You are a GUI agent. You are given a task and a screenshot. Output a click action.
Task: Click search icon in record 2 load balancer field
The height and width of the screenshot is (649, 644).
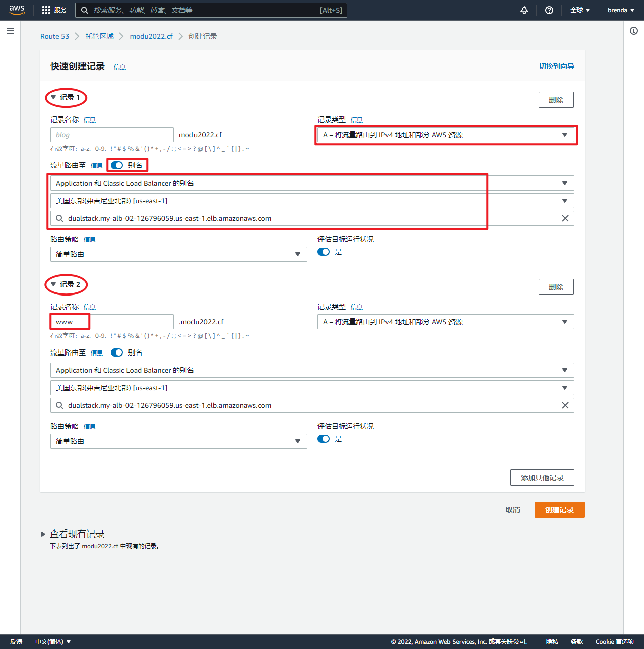click(59, 405)
